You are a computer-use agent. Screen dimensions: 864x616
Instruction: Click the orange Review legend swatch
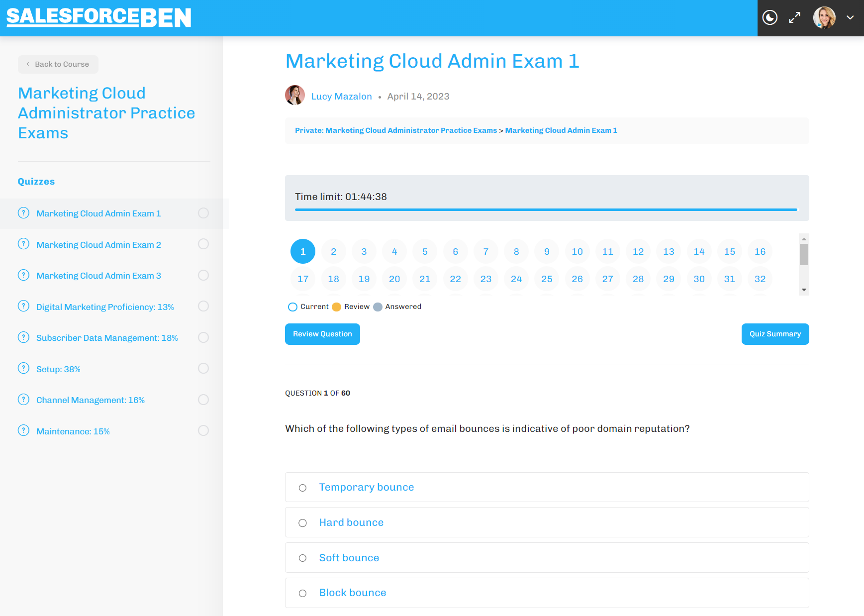tap(336, 307)
